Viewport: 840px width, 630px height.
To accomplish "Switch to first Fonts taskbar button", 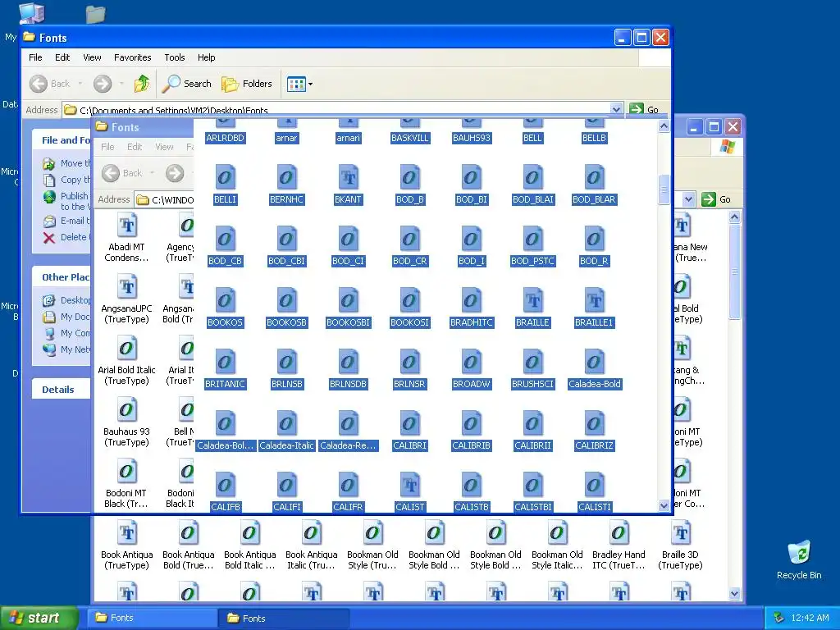I will click(x=153, y=619).
